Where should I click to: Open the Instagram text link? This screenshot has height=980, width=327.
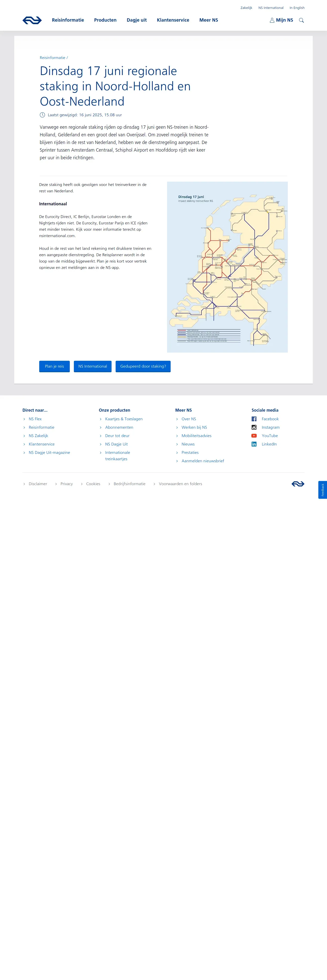[271, 427]
